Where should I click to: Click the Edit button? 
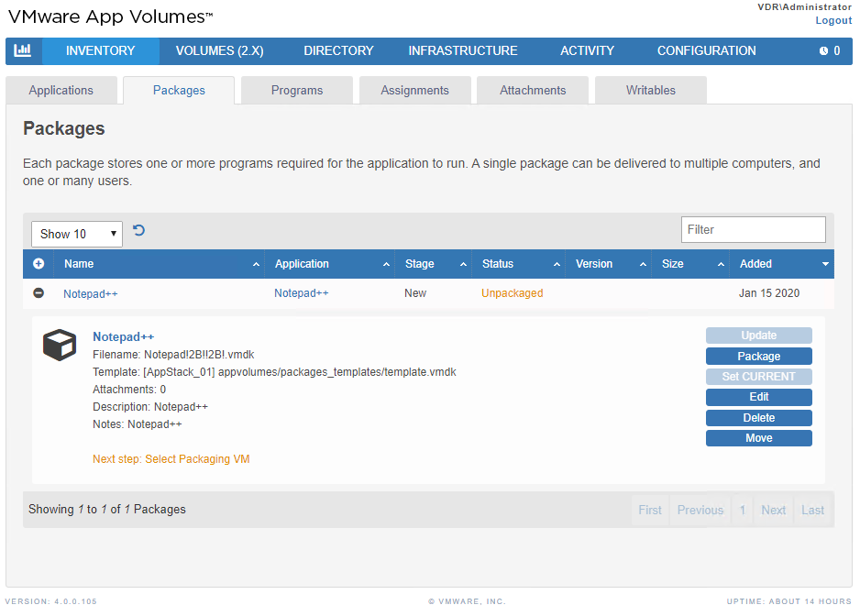[x=758, y=397]
